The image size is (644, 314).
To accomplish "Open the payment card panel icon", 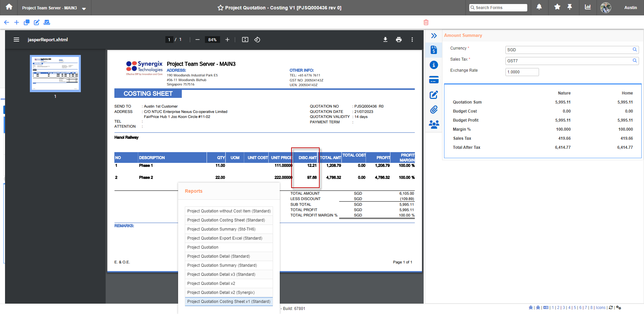I will click(434, 80).
